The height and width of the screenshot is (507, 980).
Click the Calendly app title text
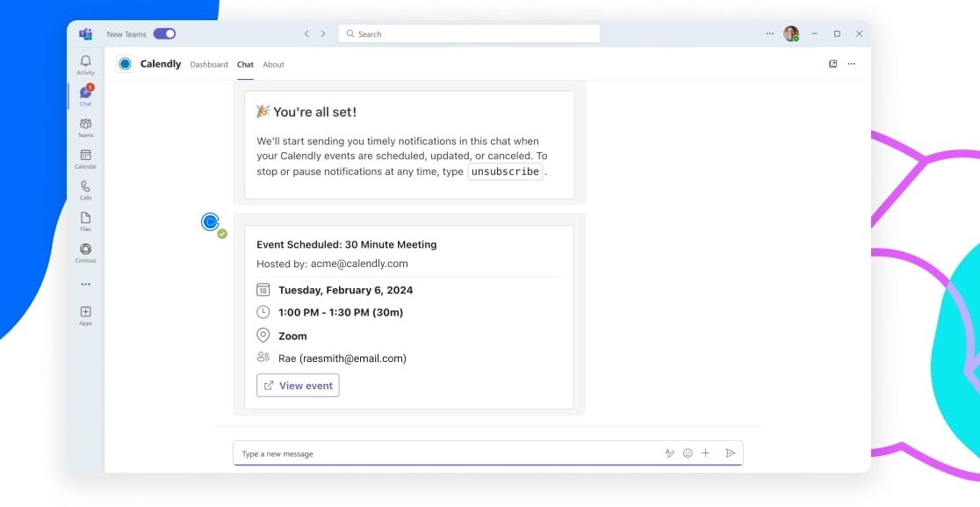pyautogui.click(x=161, y=64)
